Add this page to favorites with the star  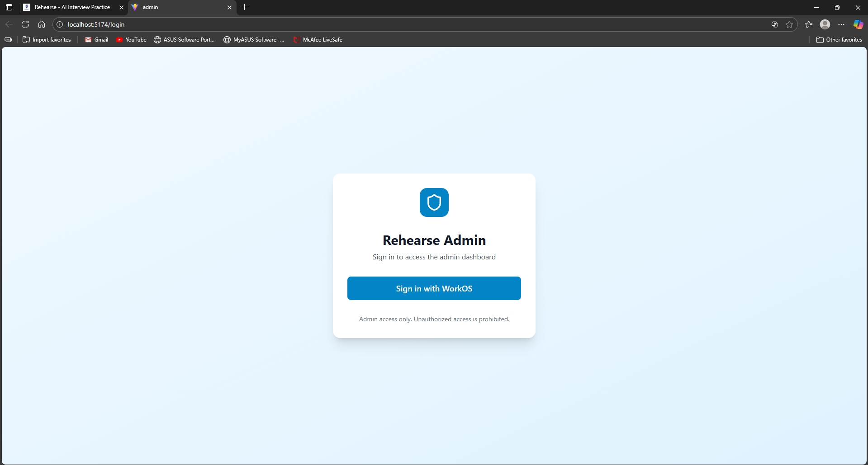pyautogui.click(x=789, y=24)
